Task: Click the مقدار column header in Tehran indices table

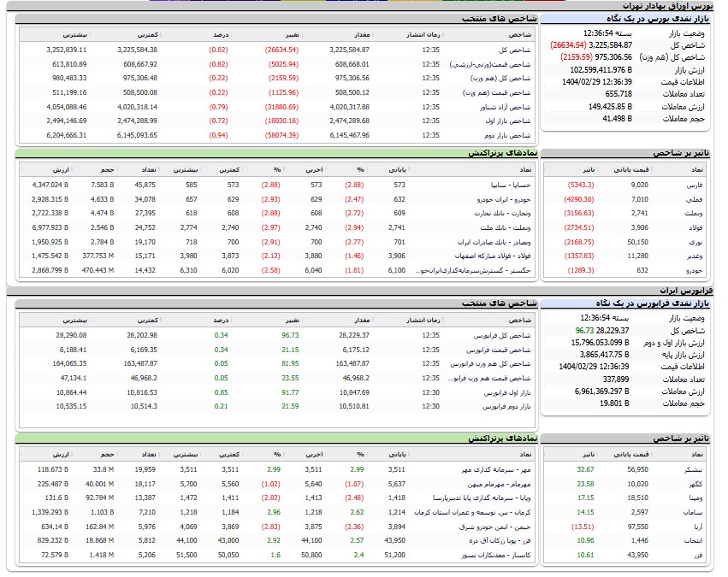Action: (x=361, y=35)
